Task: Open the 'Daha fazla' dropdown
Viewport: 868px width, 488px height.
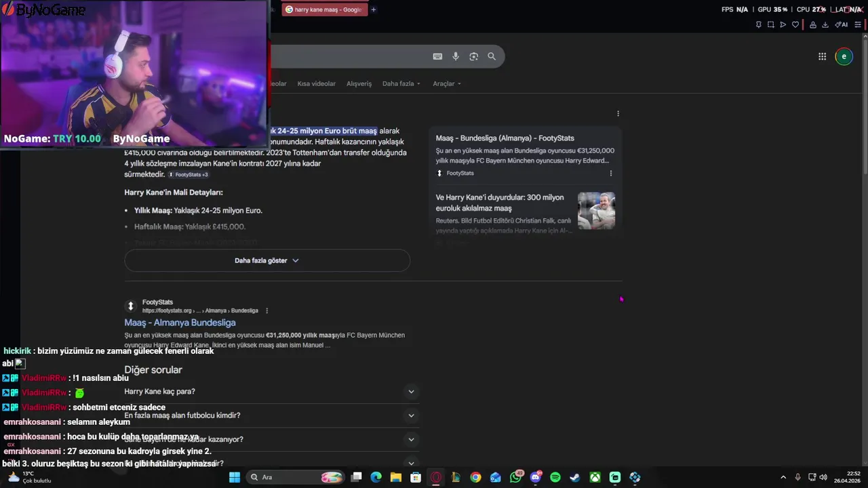Action: (401, 83)
